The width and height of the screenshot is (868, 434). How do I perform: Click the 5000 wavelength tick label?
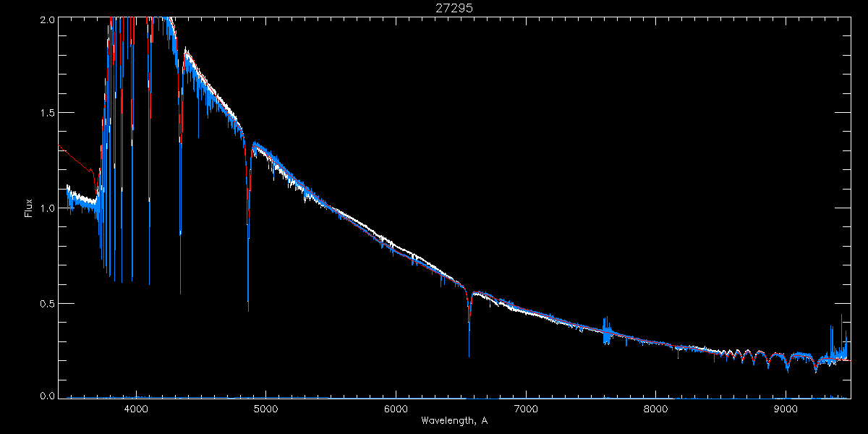265,409
